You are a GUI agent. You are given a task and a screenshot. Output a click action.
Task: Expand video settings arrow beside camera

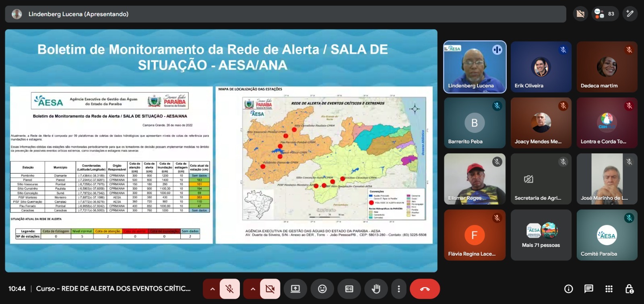coord(253,289)
